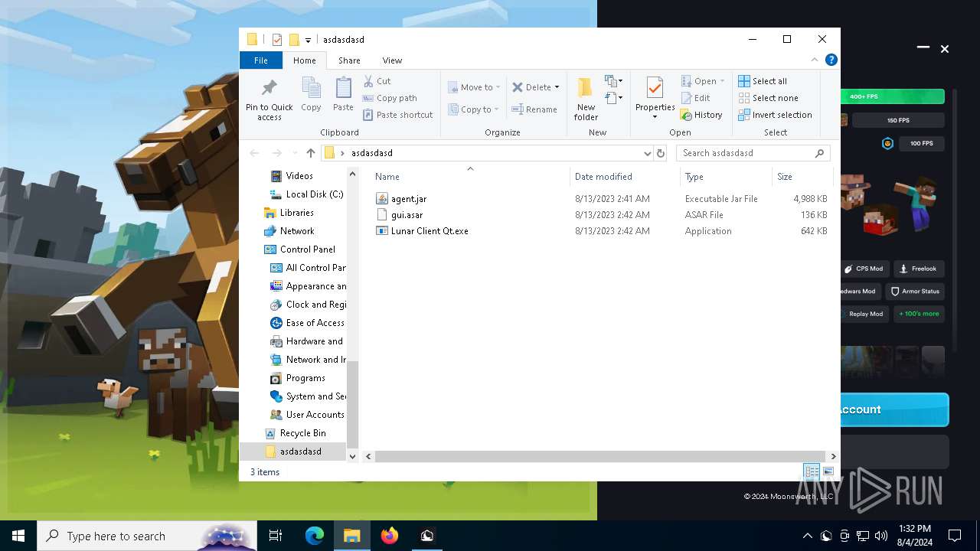
Task: Open Firefox from taskbar
Action: pos(390,536)
